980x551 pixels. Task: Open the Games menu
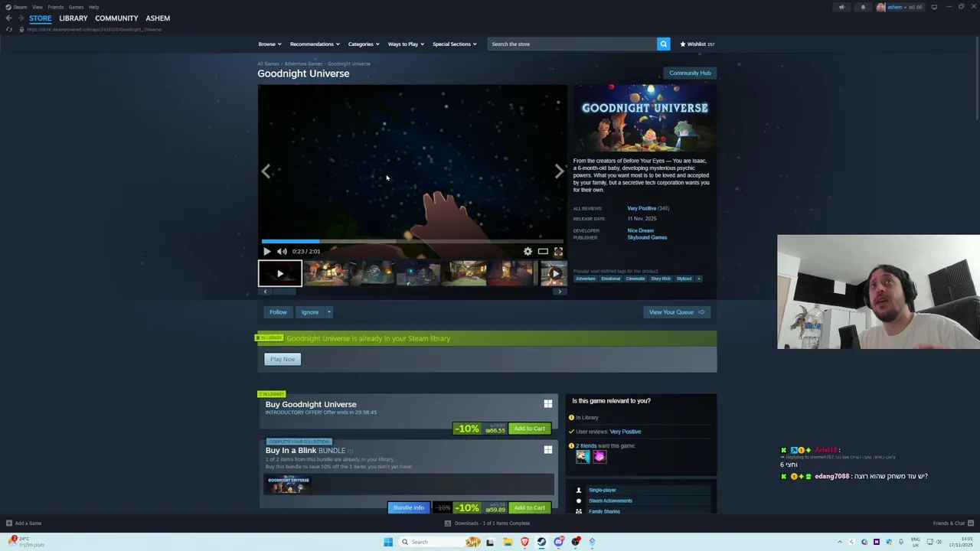(x=76, y=7)
